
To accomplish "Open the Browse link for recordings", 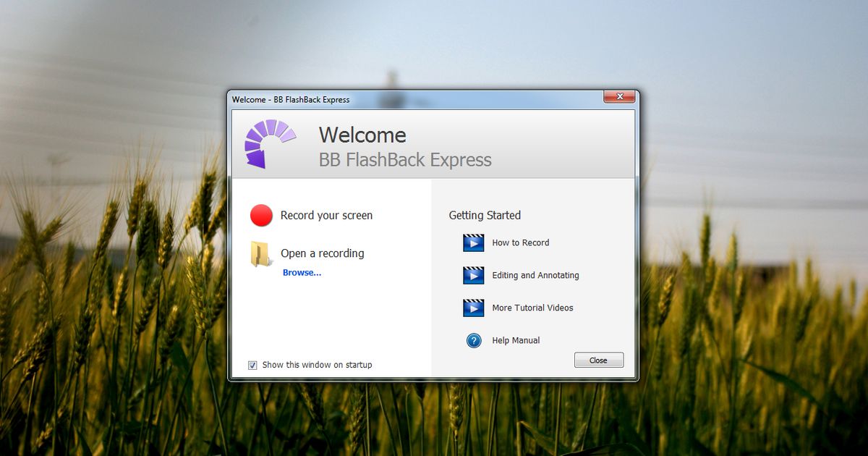I will (302, 272).
